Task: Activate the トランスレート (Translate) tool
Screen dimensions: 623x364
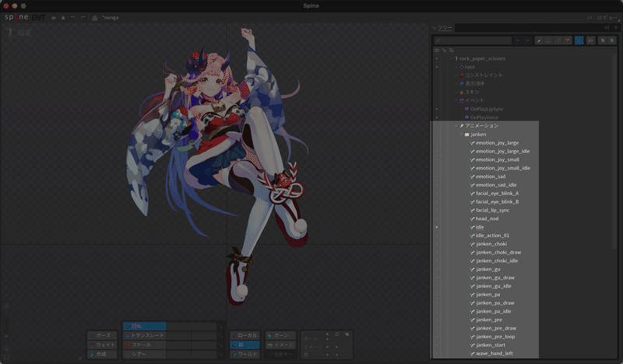Action: click(x=144, y=335)
